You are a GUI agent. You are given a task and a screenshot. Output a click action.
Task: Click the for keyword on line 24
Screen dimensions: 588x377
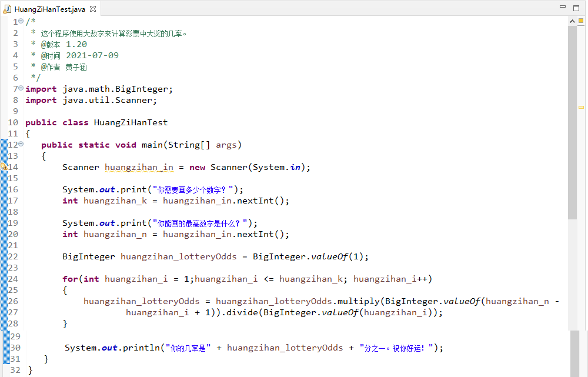click(x=70, y=279)
